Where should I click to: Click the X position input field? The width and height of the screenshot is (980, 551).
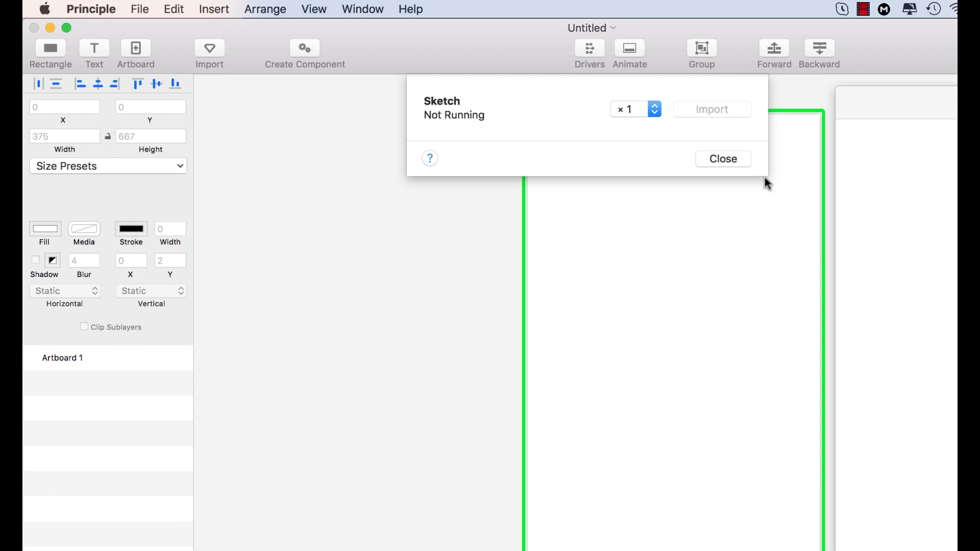[x=65, y=107]
